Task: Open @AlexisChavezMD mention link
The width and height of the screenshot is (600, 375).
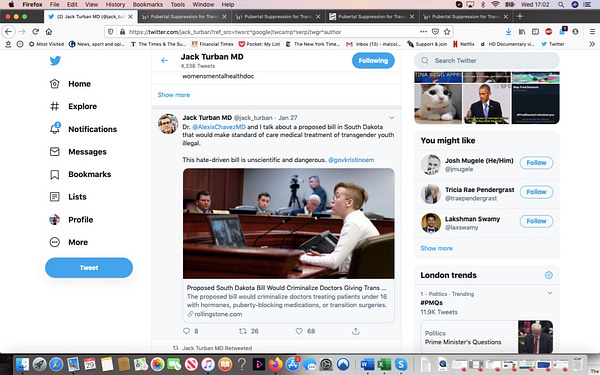Action: pos(219,127)
